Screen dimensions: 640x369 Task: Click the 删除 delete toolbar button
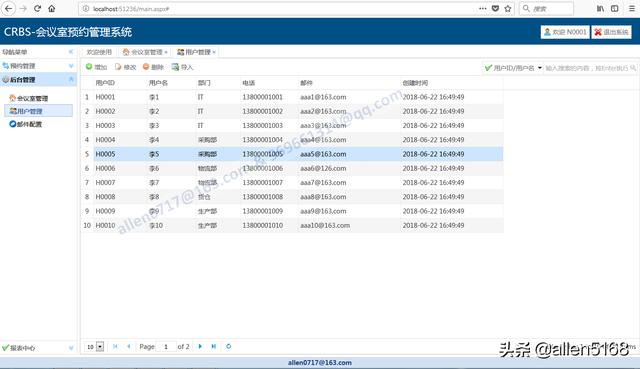[153, 67]
